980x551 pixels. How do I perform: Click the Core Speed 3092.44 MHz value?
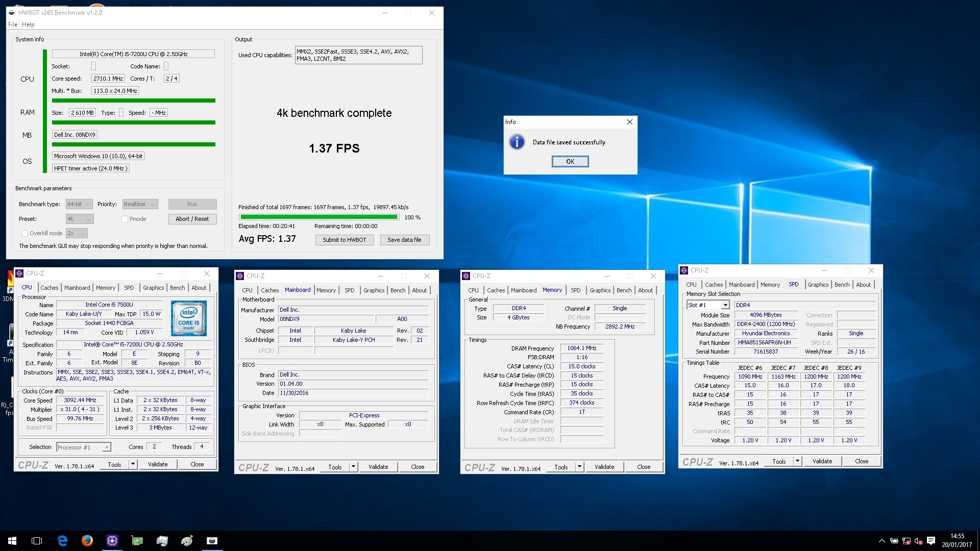(80, 400)
